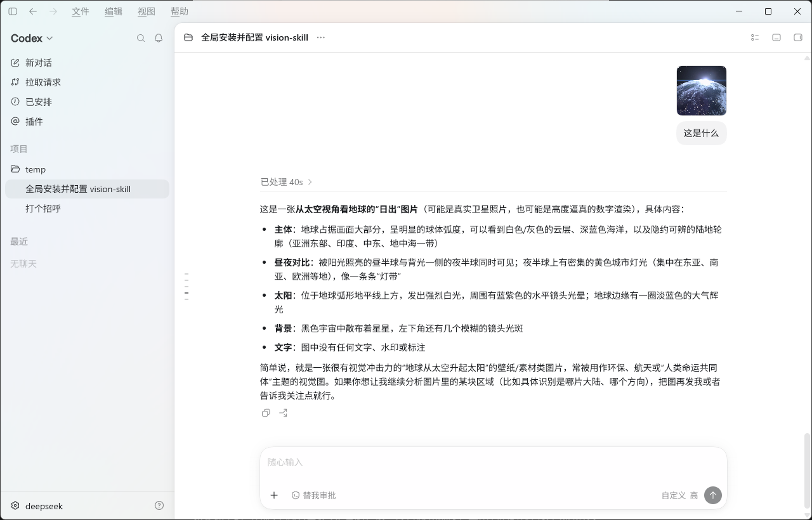Click the conversation title text in header
This screenshot has height=520, width=812.
click(254, 37)
